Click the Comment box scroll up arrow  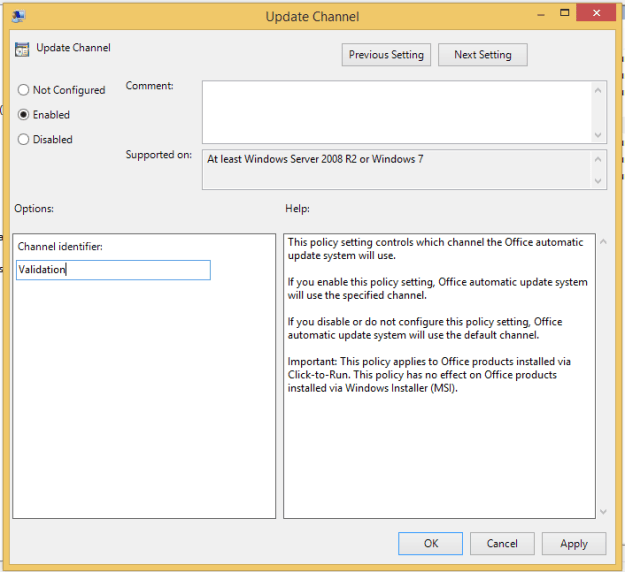click(x=598, y=90)
